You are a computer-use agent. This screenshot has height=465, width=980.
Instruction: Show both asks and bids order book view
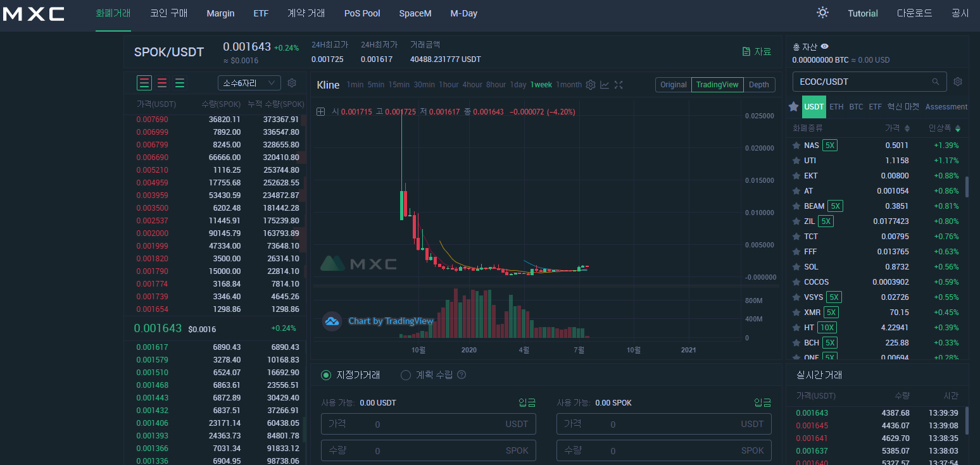click(144, 83)
